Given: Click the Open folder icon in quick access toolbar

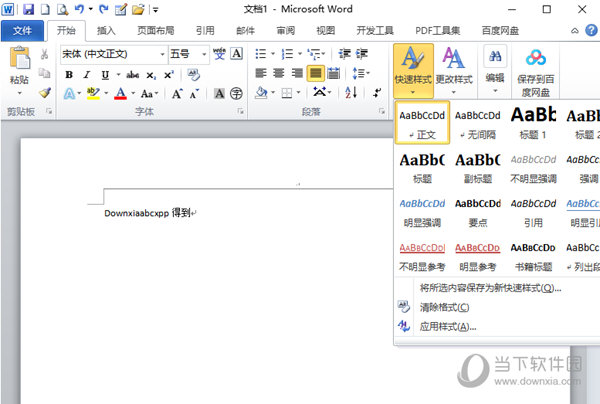Looking at the screenshot, I should tap(138, 9).
